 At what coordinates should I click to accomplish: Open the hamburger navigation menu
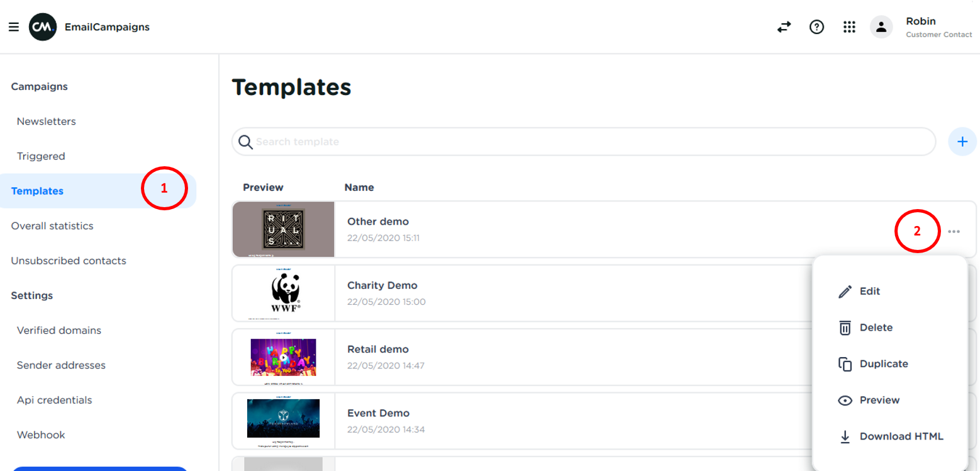point(13,28)
